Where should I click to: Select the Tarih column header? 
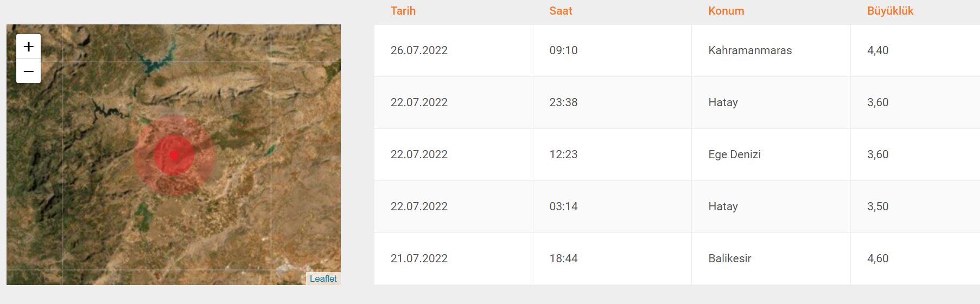point(403,11)
